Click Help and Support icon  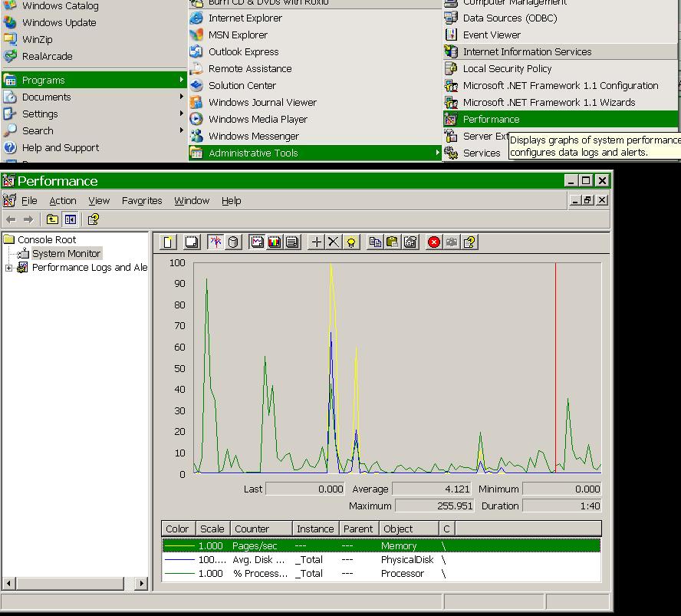tap(10, 148)
